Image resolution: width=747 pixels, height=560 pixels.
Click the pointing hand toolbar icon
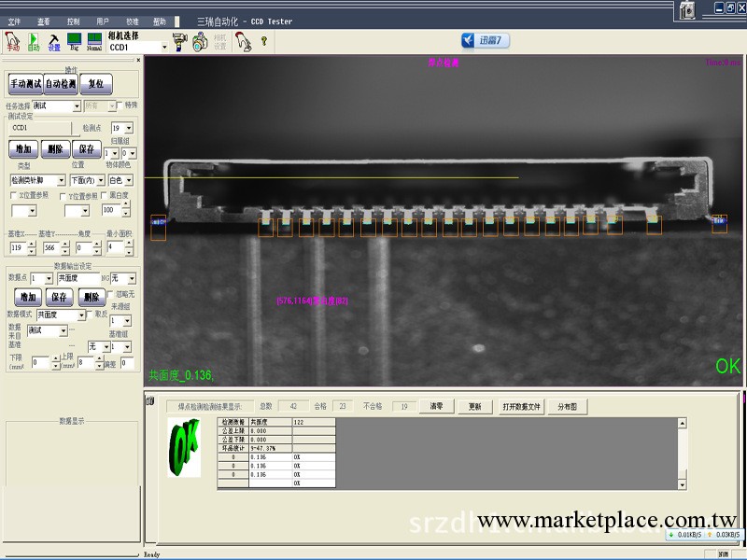(243, 41)
